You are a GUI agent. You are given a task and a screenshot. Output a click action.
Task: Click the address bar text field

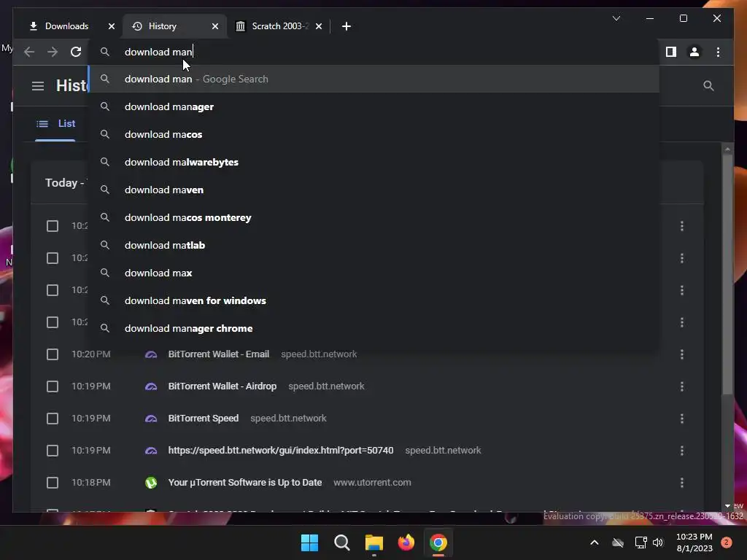374,52
